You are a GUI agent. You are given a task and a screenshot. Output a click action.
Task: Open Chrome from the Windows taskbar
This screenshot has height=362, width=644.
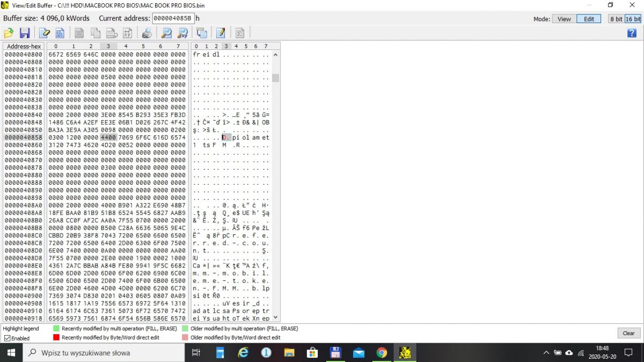[382, 352]
